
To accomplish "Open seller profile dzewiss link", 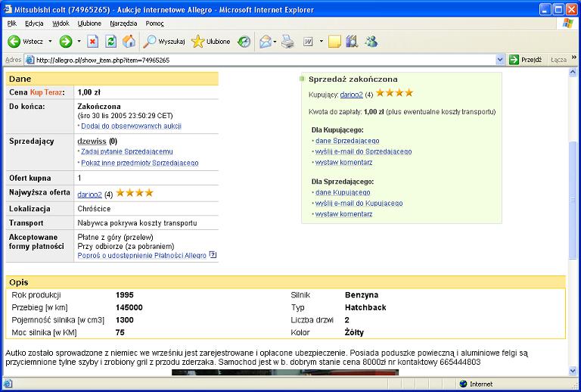I will [92, 142].
